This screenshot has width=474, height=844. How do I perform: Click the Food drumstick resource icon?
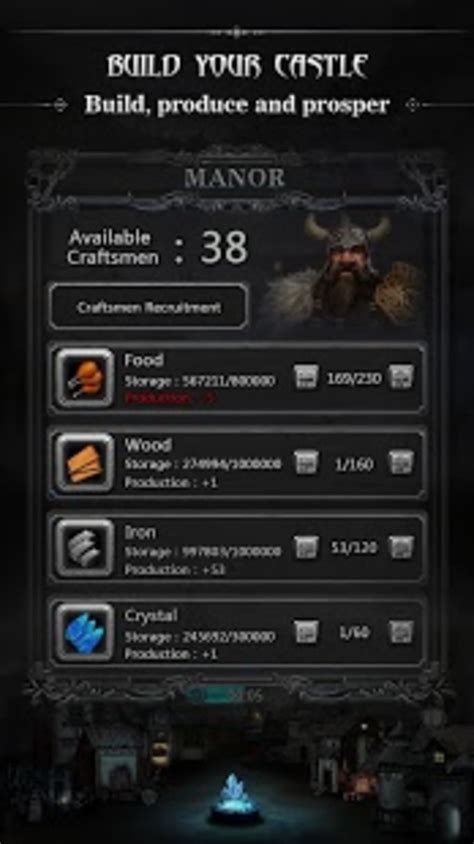[x=86, y=378]
